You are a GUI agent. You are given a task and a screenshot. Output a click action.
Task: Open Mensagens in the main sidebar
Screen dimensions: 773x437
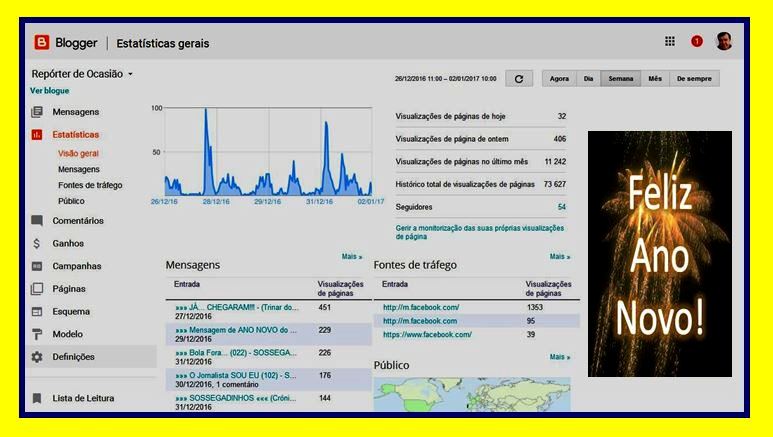click(75, 112)
